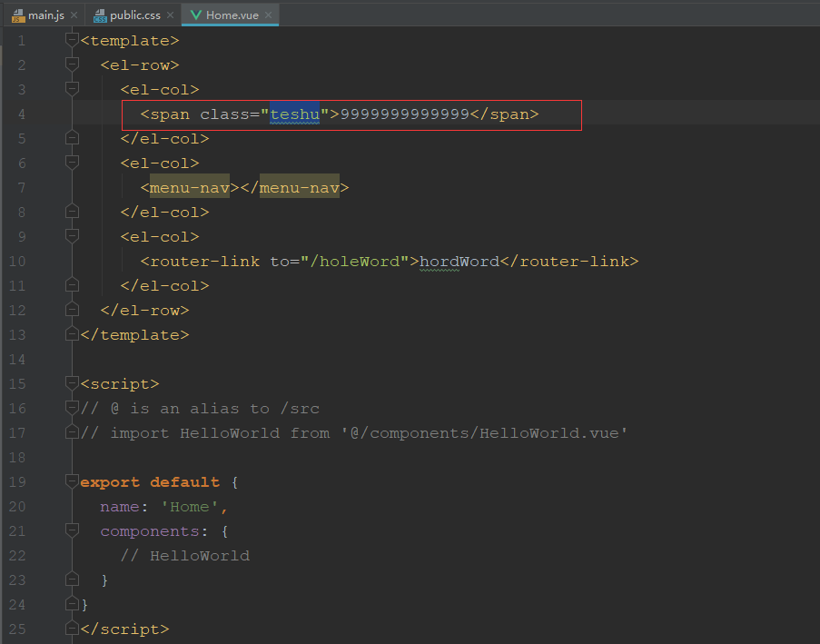Close the main.js tab
The height and width of the screenshot is (644, 820).
[74, 15]
